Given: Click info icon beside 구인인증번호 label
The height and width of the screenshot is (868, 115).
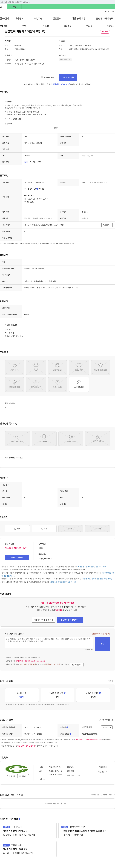Looking at the screenshot, I should tap(70, 734).
